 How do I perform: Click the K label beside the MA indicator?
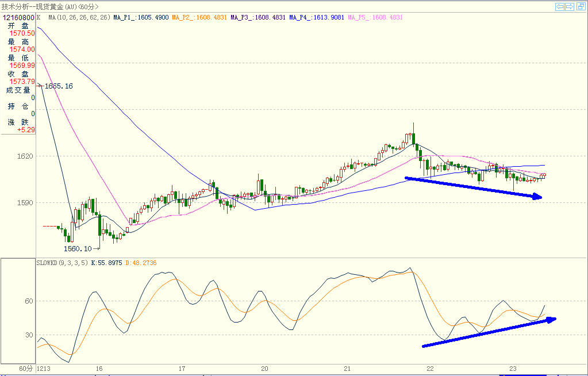pyautogui.click(x=39, y=17)
